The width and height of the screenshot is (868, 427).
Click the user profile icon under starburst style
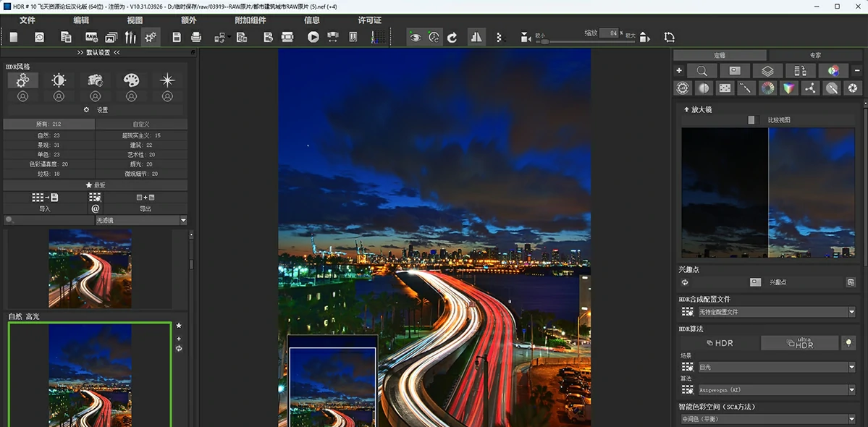167,96
